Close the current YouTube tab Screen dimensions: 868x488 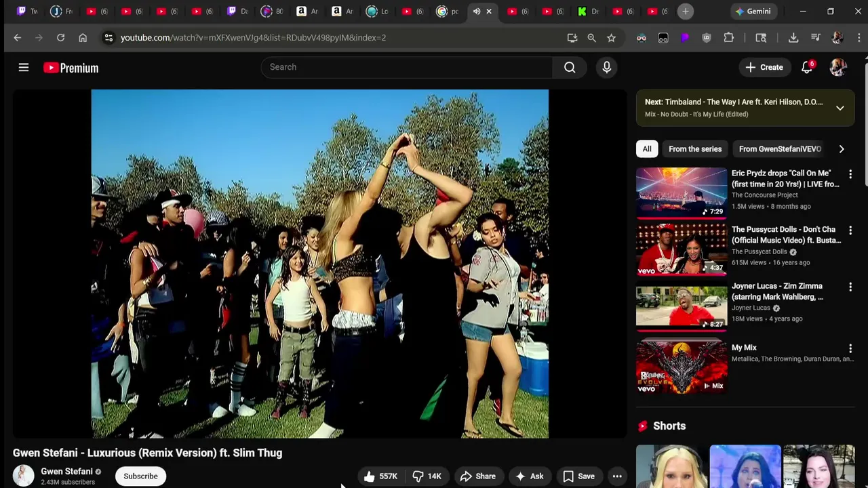pos(489,12)
